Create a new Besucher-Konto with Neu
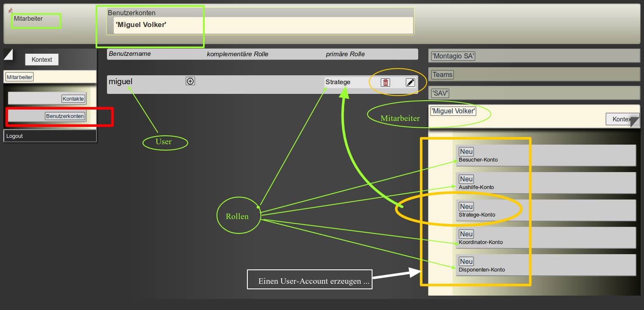Screen dimensions: 644x310 point(466,152)
